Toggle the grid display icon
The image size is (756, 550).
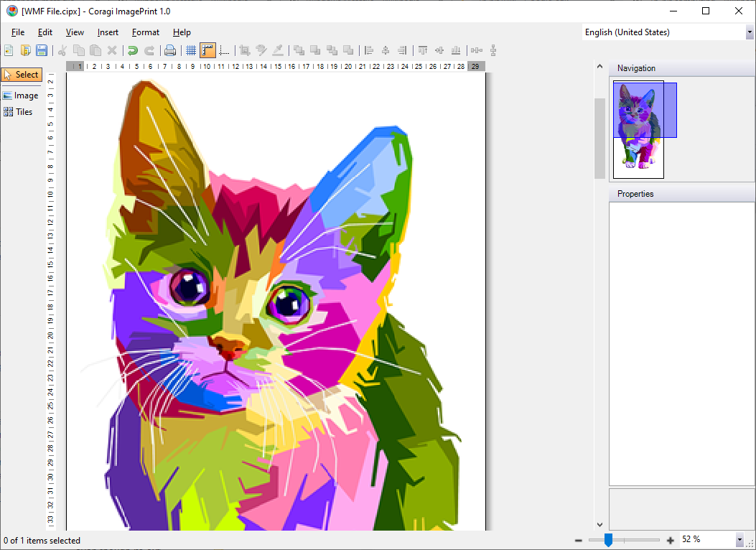191,50
